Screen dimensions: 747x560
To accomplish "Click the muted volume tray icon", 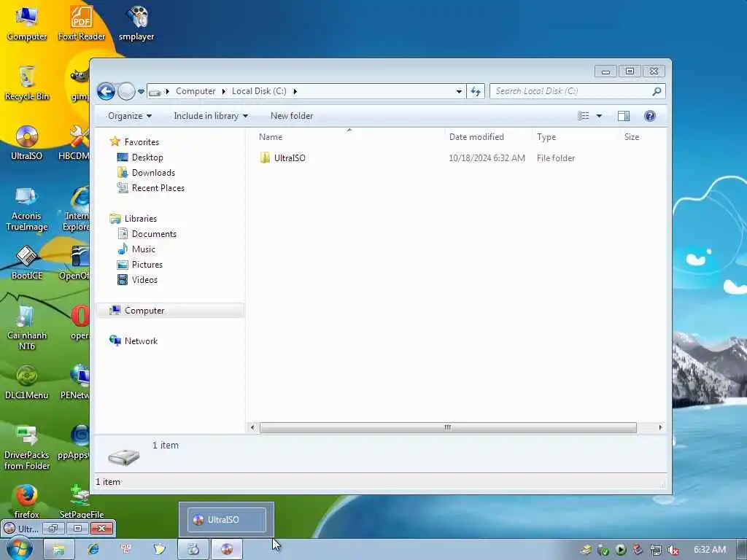I will pos(673,550).
